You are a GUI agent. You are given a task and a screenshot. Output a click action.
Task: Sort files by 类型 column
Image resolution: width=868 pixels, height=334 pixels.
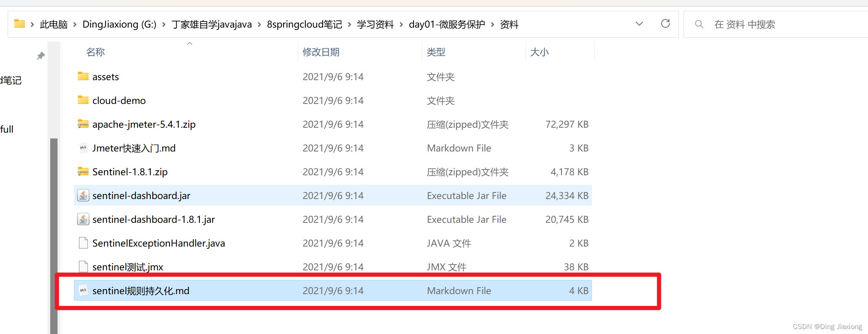click(x=436, y=52)
